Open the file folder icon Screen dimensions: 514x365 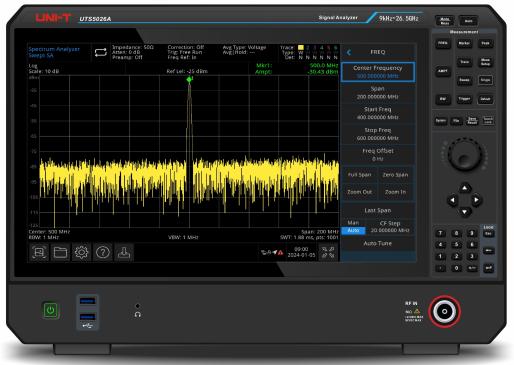point(60,252)
